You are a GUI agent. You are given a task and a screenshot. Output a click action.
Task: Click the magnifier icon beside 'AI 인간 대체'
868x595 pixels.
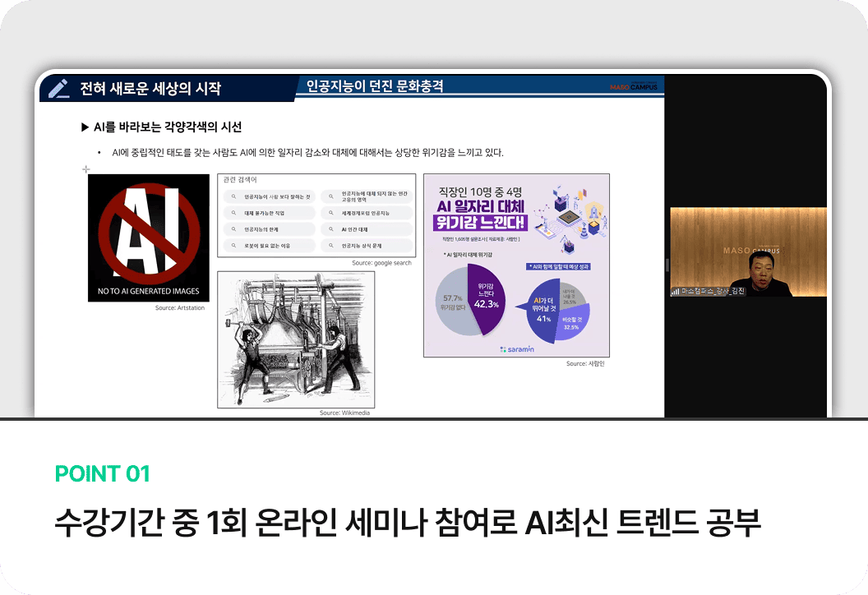click(331, 229)
